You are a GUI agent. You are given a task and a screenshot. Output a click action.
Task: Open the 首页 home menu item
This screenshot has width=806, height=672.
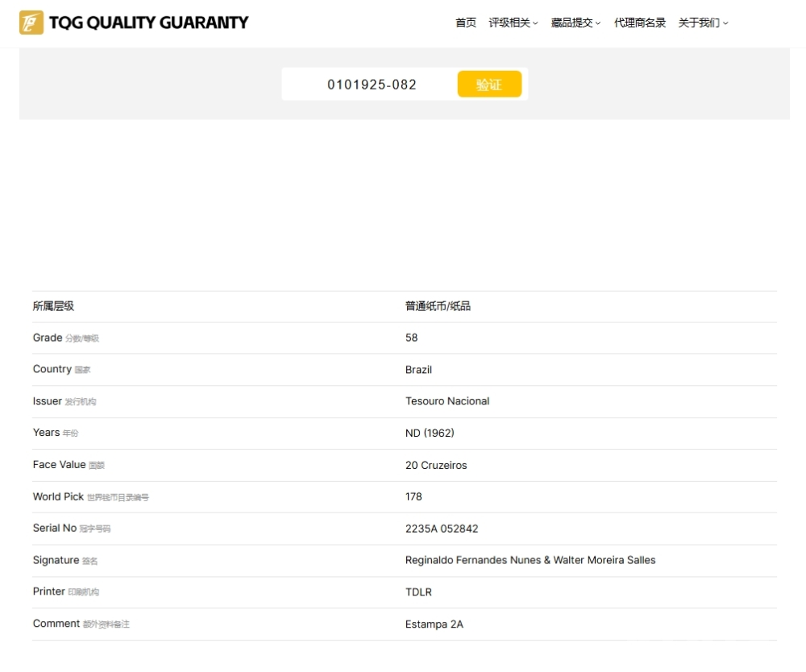[466, 23]
